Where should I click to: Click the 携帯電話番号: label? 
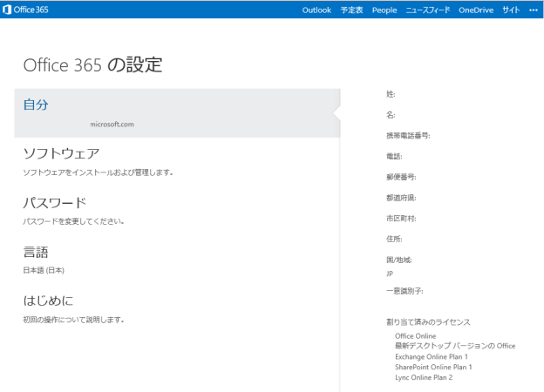coord(408,136)
